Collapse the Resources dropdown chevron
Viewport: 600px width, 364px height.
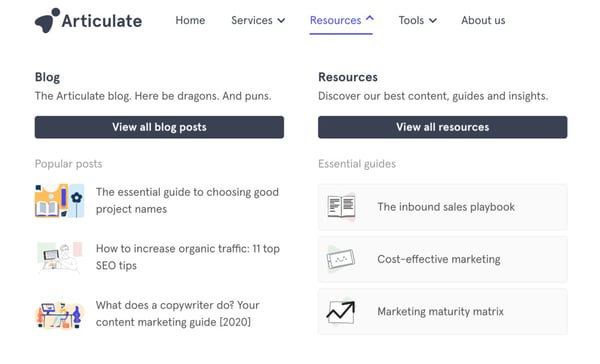tap(370, 18)
